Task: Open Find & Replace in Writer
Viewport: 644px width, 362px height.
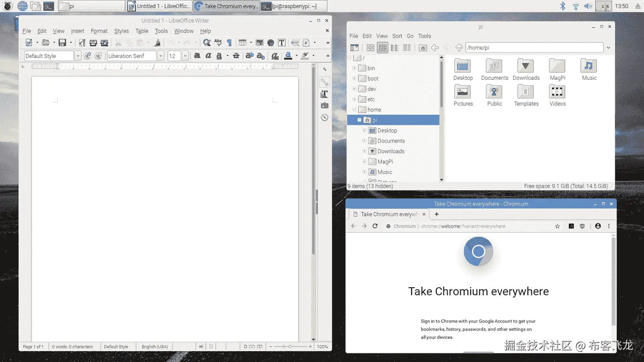Action: click(x=206, y=43)
